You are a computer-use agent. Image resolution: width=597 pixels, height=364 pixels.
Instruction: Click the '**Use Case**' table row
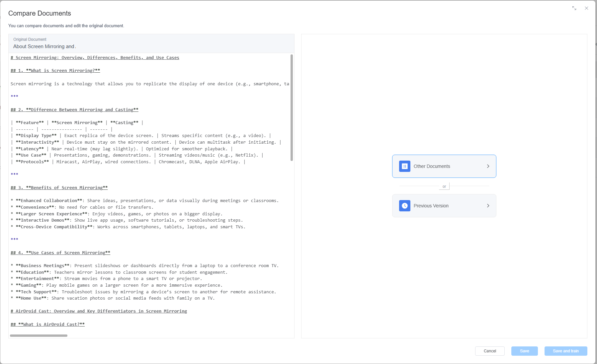(137, 155)
